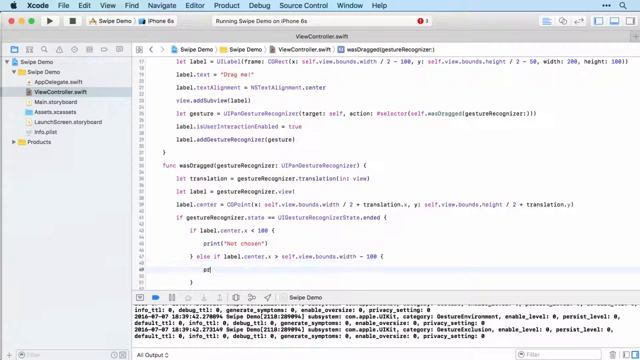Add a new file with plus button

(9, 355)
